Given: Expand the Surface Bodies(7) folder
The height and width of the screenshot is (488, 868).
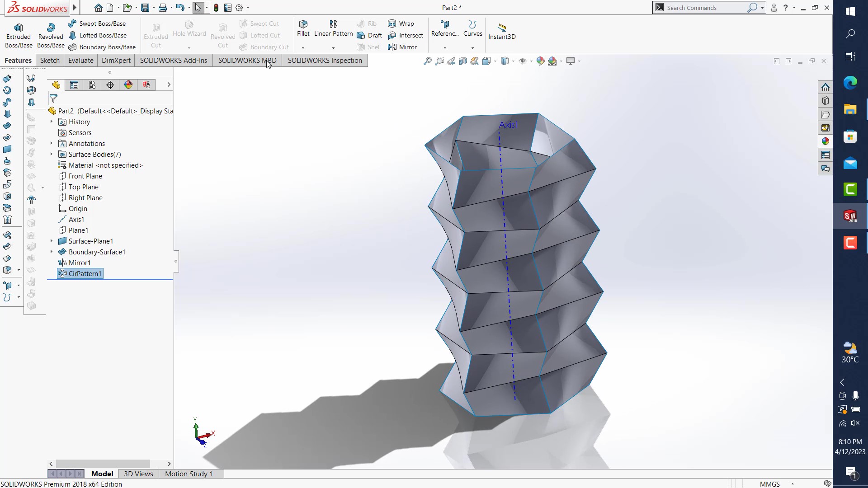Looking at the screenshot, I should [x=51, y=155].
